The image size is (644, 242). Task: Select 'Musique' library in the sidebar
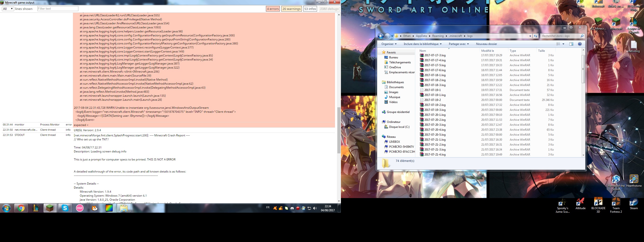tap(394, 97)
